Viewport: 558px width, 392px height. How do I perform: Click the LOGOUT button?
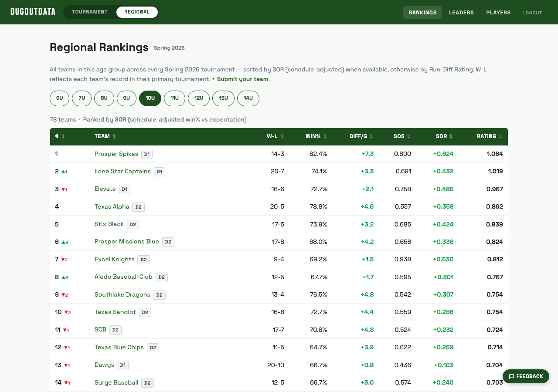pos(532,13)
